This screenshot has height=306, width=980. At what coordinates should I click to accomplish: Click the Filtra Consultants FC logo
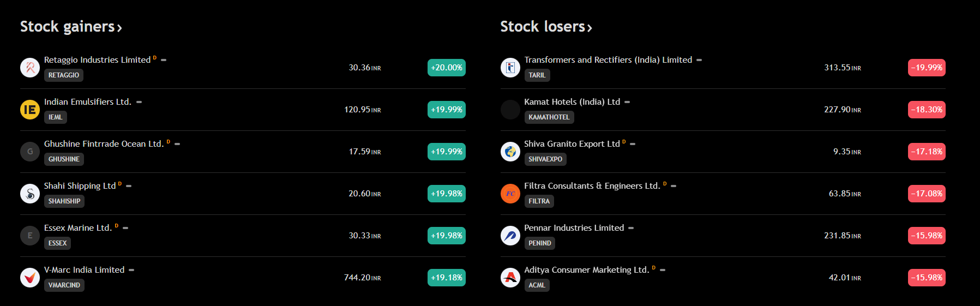(x=510, y=194)
